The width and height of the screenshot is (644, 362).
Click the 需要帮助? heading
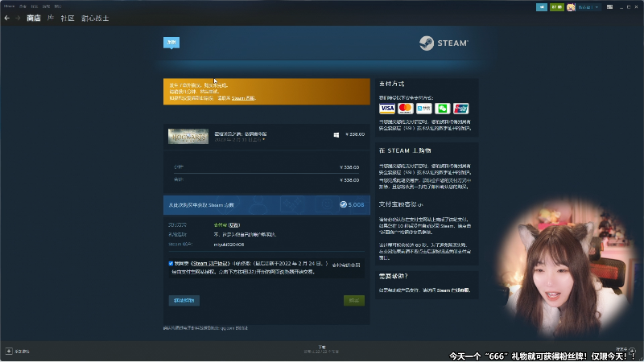[x=393, y=276]
